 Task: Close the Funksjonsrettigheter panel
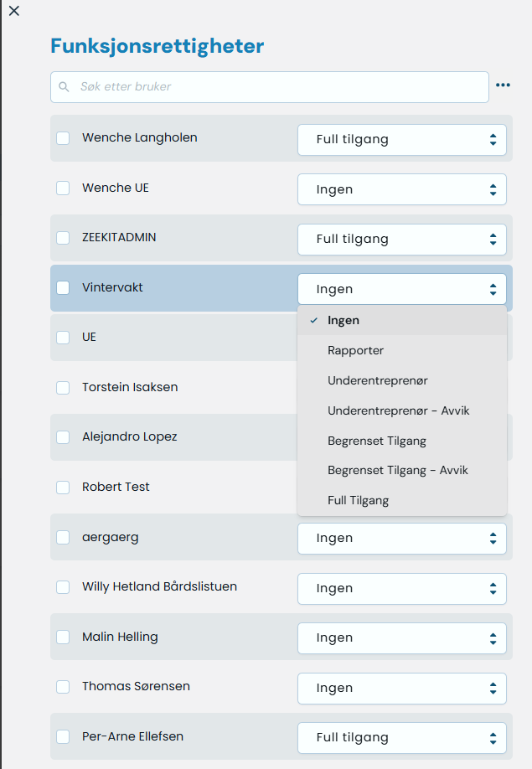point(13,11)
